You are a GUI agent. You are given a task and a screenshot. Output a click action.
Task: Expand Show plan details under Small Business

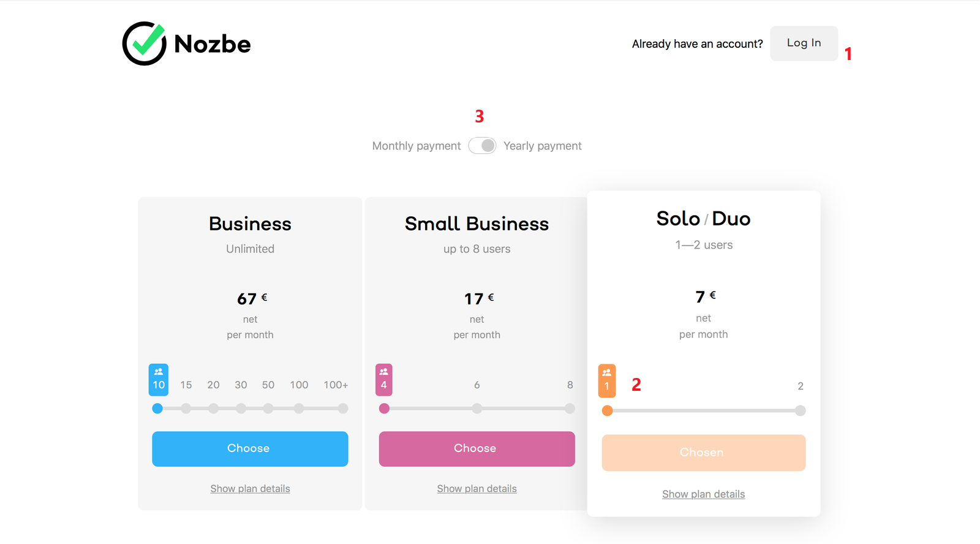477,488
